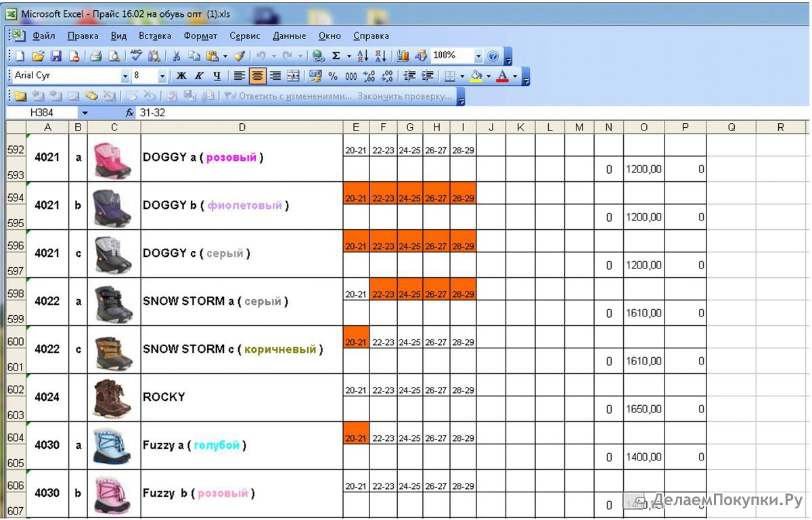Open the Font Color palette arrow
The height and width of the screenshot is (520, 812).
[514, 76]
